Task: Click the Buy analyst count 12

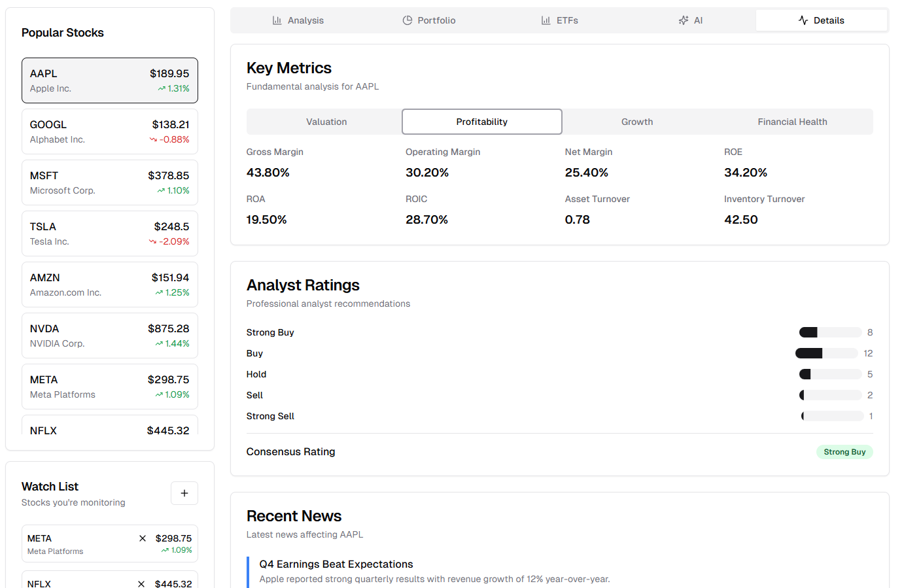Action: 868,353
